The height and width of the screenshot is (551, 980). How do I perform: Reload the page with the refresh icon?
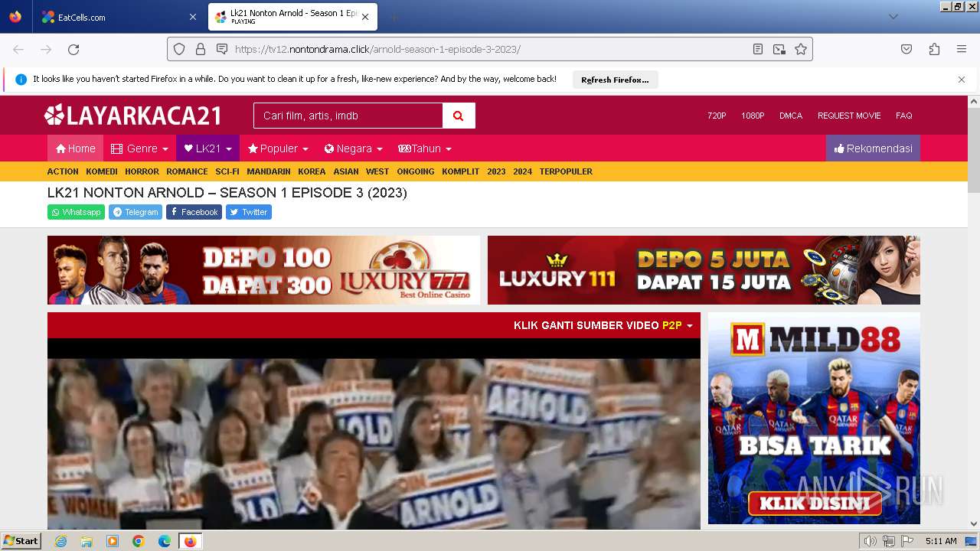[x=73, y=49]
